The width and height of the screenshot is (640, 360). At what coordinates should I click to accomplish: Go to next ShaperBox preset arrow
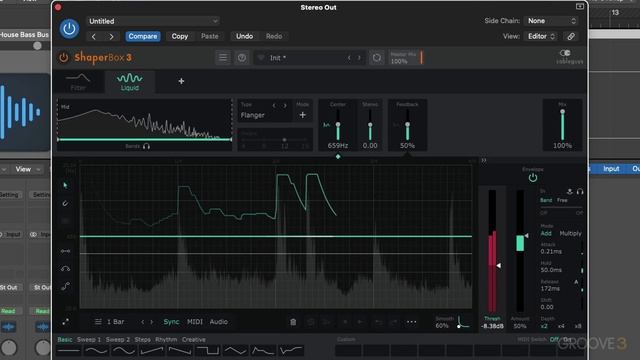pos(359,58)
